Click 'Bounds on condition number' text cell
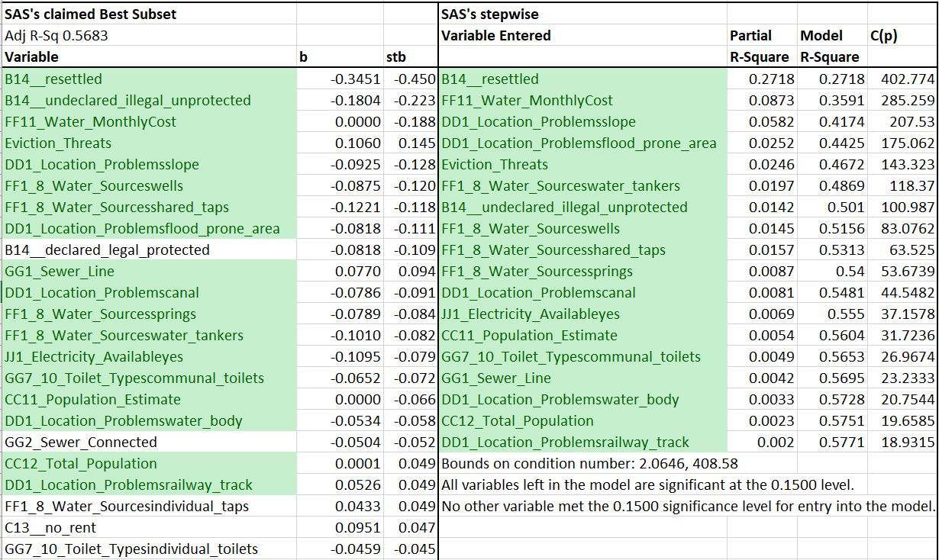This screenshot has width=939, height=560. coord(589,463)
